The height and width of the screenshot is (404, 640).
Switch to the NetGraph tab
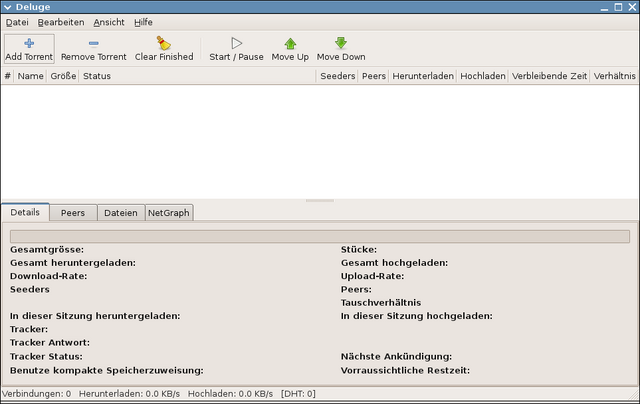point(169,213)
